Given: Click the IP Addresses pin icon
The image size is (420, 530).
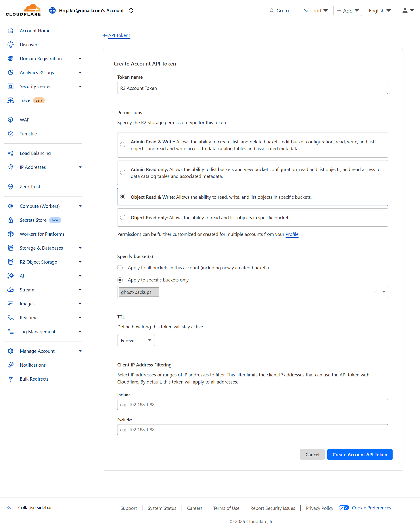Looking at the screenshot, I should [11, 167].
